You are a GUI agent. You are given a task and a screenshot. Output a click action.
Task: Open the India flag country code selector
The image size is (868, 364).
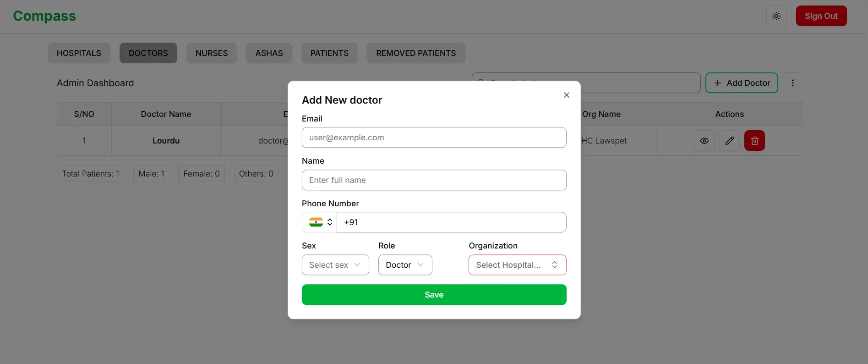point(320,222)
